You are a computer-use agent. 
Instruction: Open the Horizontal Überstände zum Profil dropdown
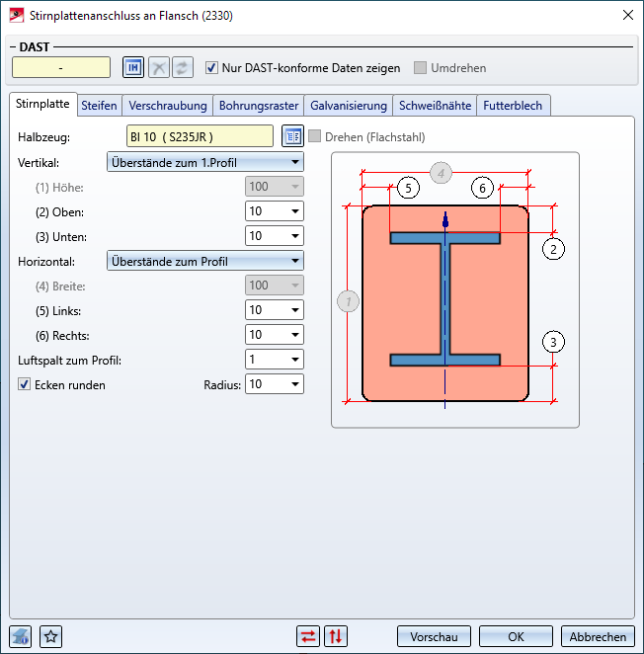coord(205,261)
